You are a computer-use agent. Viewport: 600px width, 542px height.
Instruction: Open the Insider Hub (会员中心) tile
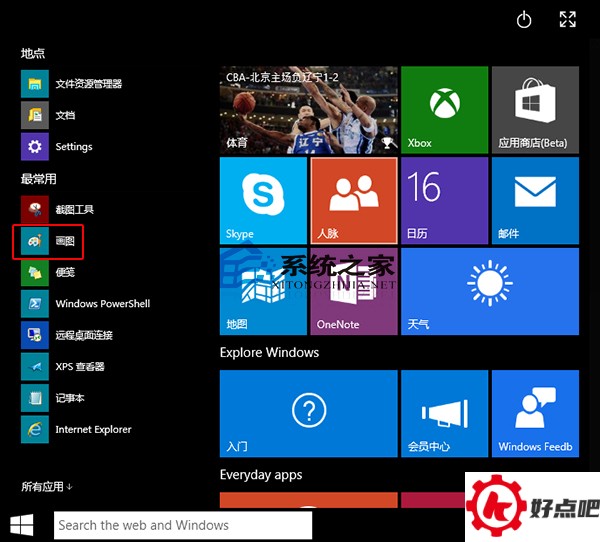point(445,413)
